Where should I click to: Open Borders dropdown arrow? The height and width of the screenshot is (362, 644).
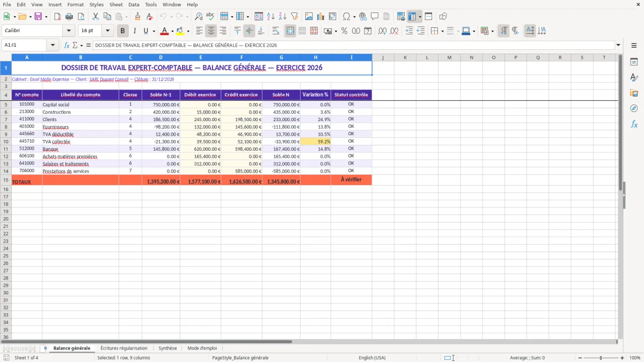click(442, 31)
